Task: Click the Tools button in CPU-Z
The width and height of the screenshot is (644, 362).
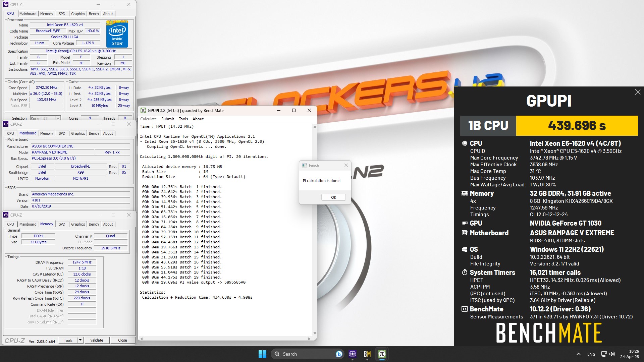Action: coord(68,340)
